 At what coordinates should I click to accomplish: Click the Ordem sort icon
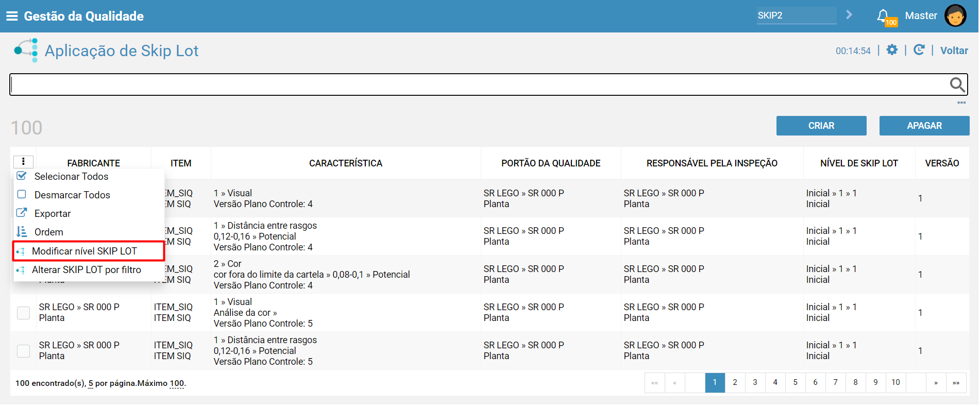click(x=22, y=231)
